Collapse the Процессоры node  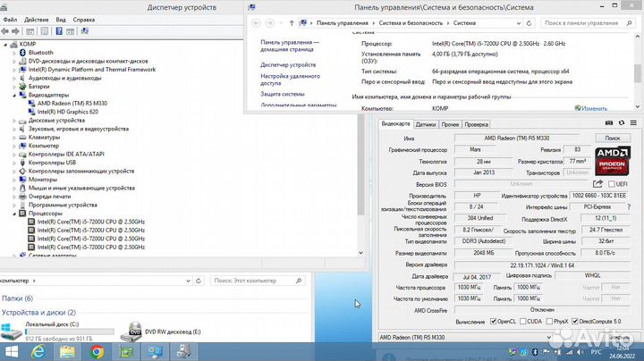point(14,214)
